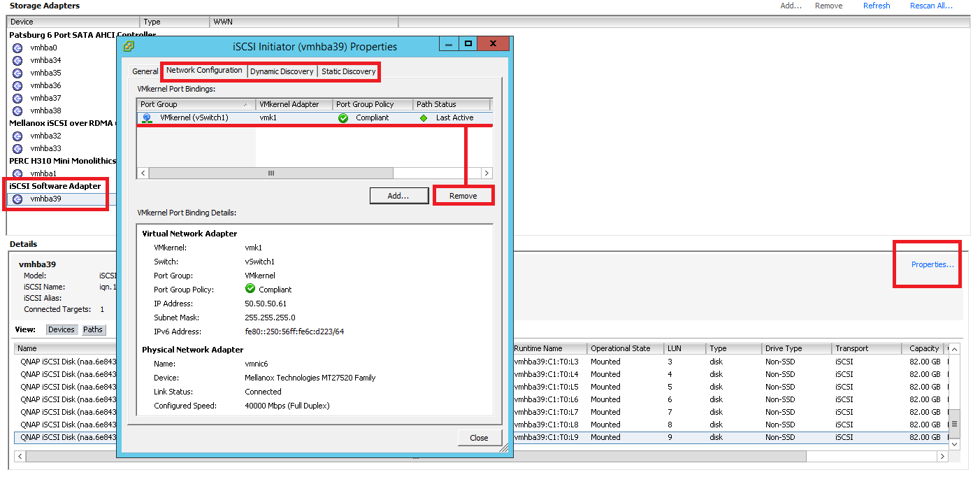The height and width of the screenshot is (477, 980).
Task: Click the VMkernel port group network icon
Action: pyautogui.click(x=147, y=118)
